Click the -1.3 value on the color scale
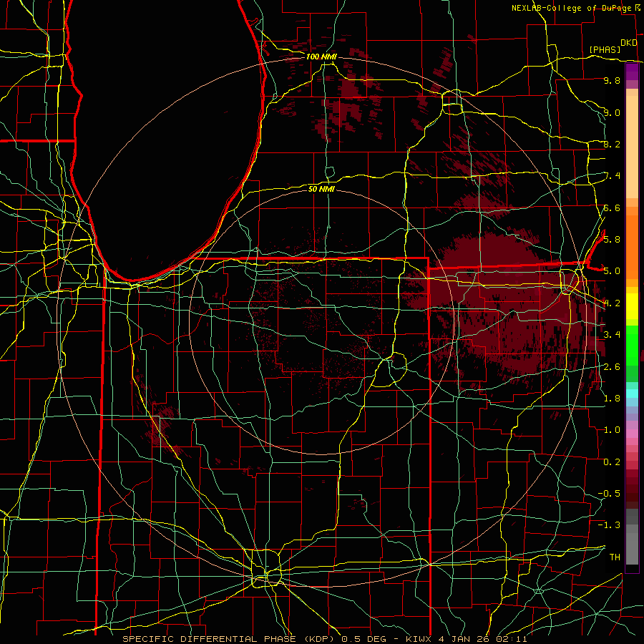 (x=609, y=525)
